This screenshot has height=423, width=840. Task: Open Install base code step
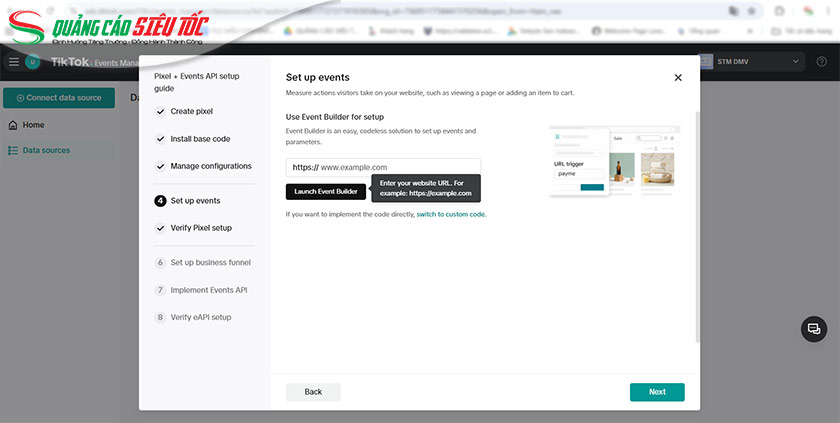200,139
